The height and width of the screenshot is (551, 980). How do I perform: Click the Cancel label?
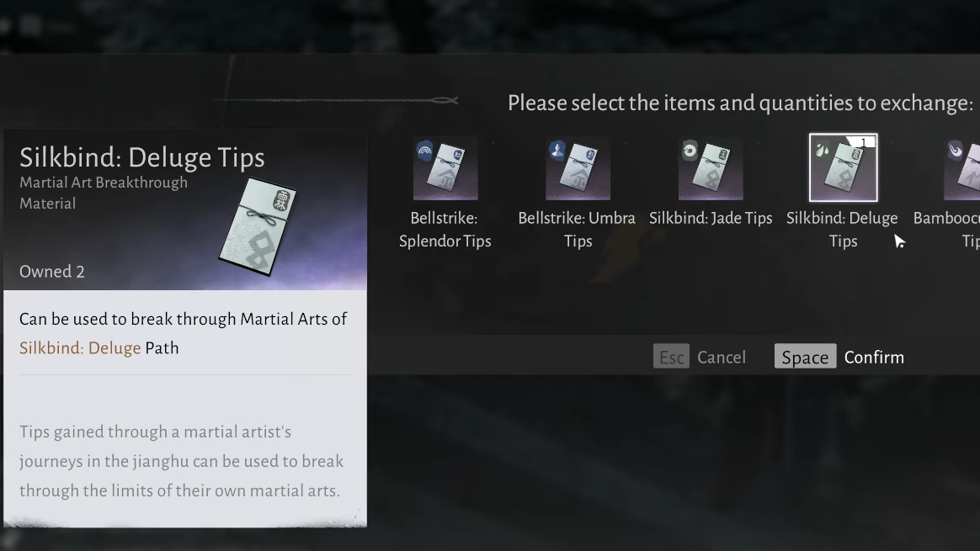pyautogui.click(x=721, y=358)
